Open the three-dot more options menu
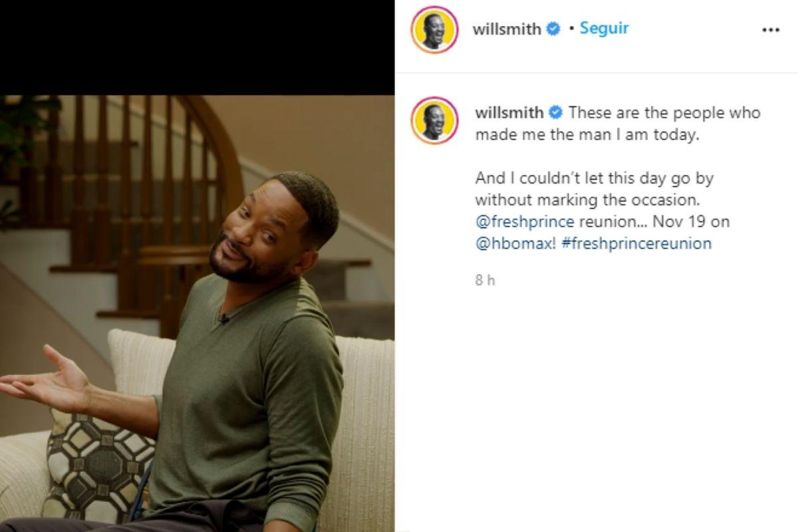This screenshot has height=532, width=798. click(x=770, y=30)
